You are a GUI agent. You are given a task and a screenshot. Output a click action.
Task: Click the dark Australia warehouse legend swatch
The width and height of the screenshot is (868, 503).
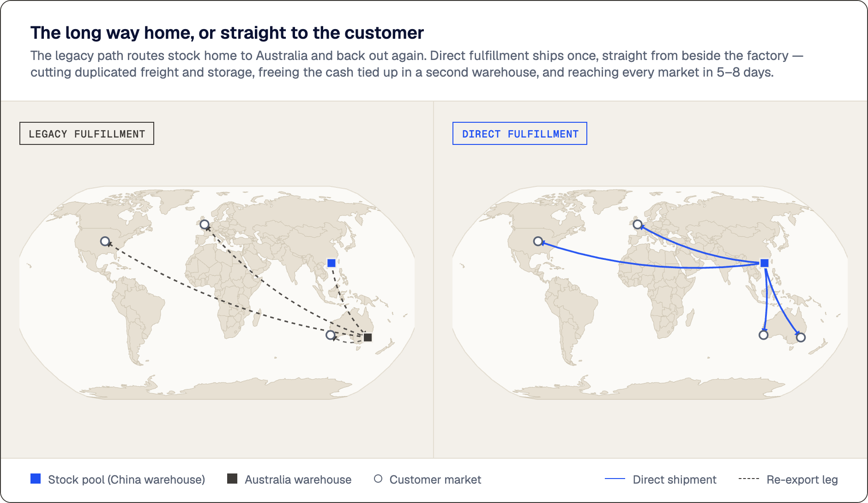(x=232, y=479)
